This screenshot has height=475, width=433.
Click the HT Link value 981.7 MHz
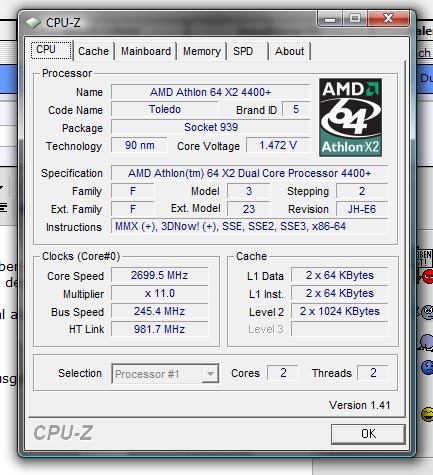pos(159,329)
